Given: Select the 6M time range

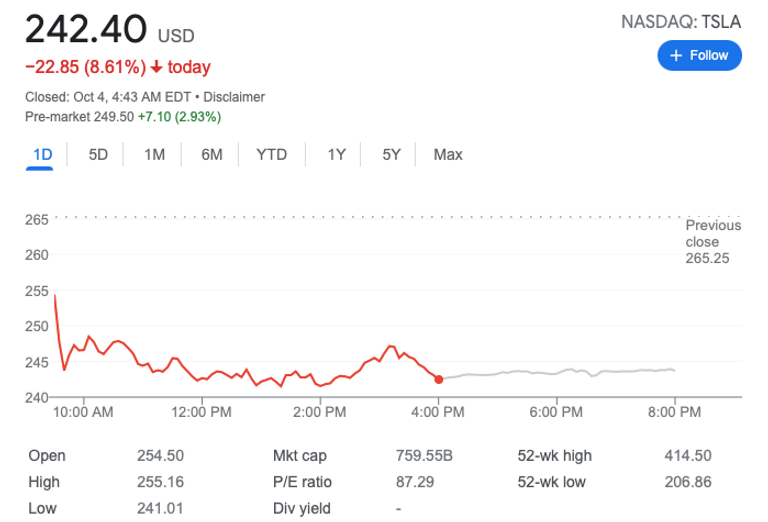Looking at the screenshot, I should (211, 154).
